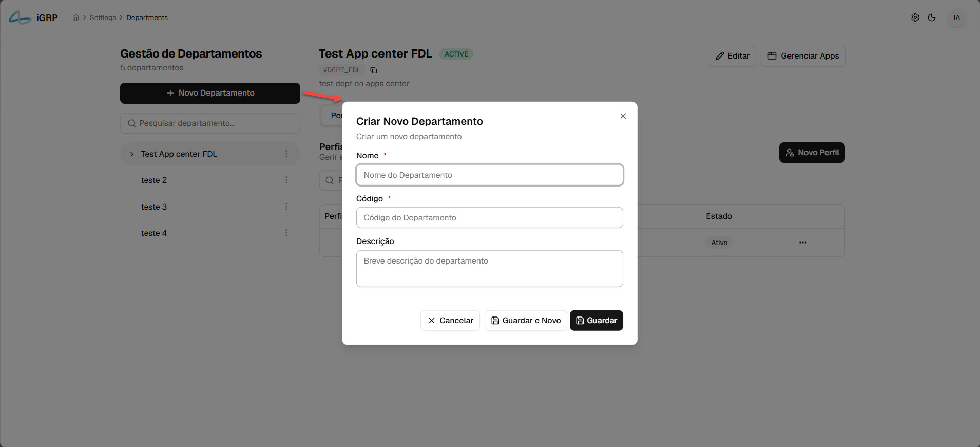Open the home breadcrumb icon
Image resolution: width=980 pixels, height=447 pixels.
tap(76, 17)
